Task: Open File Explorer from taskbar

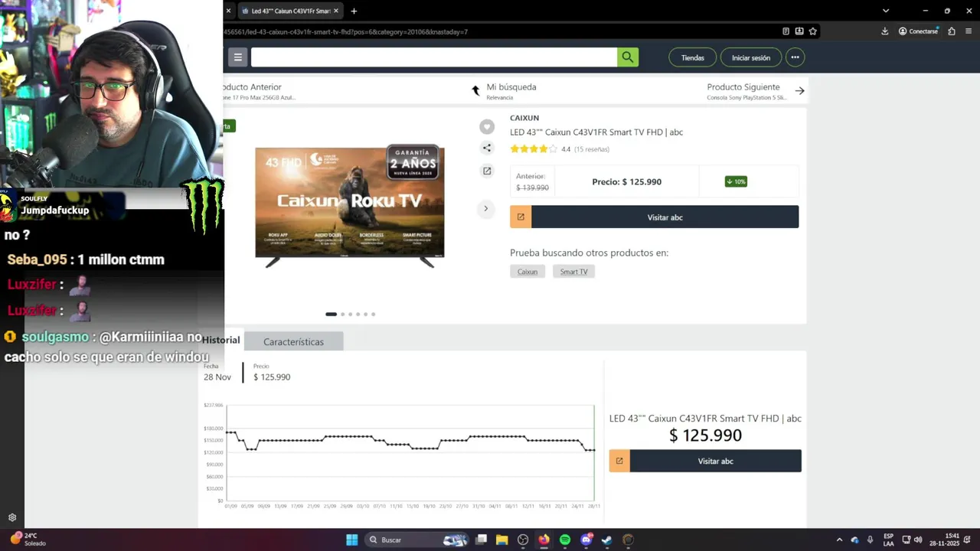Action: click(x=502, y=540)
